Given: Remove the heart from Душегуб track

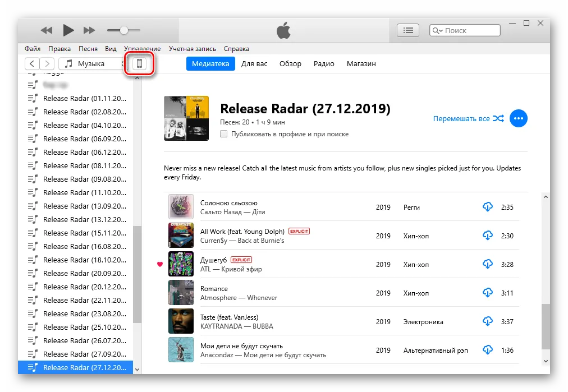Looking at the screenshot, I should pyautogui.click(x=160, y=264).
